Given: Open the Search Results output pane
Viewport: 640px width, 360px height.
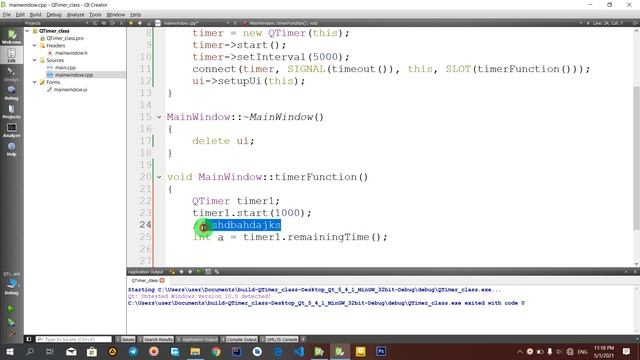Looking at the screenshot, I should click(156, 339).
